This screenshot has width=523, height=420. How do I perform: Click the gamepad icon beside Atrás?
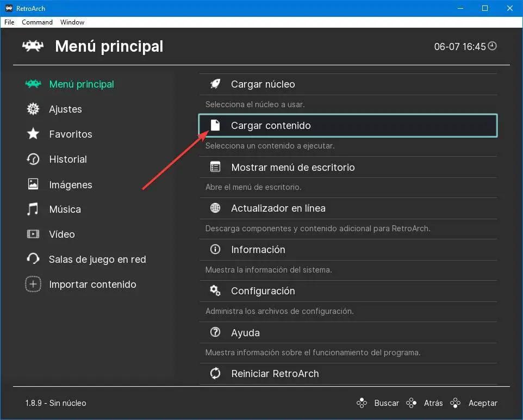pyautogui.click(x=411, y=403)
